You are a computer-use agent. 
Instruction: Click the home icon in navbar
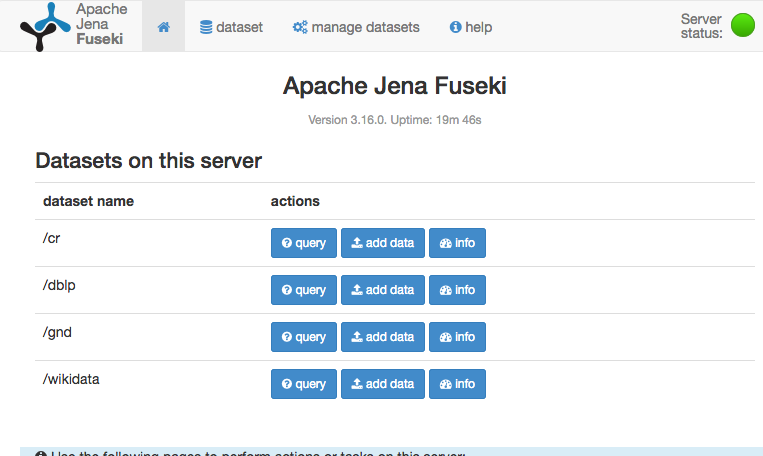tap(163, 27)
